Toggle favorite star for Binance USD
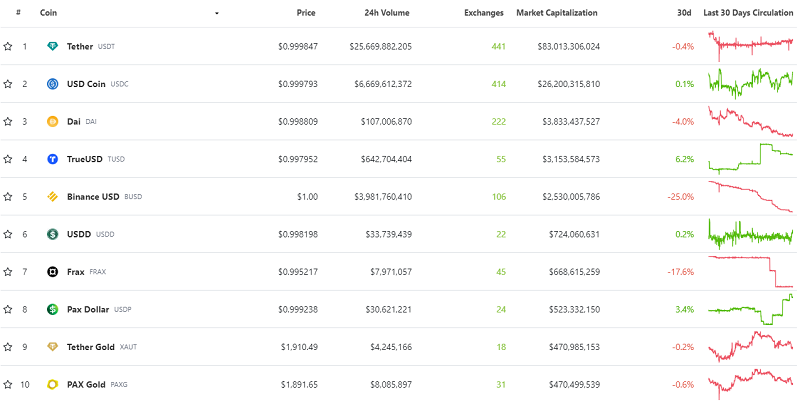The width and height of the screenshot is (800, 402). coord(8,197)
